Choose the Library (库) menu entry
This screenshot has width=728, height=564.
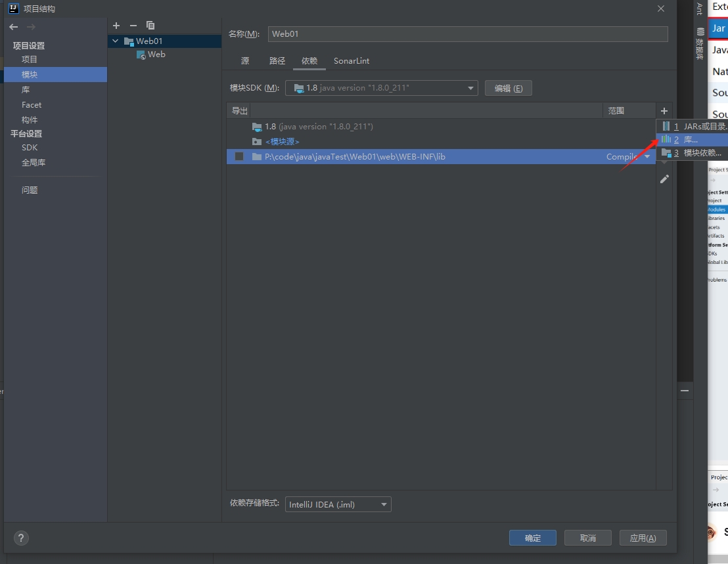(x=692, y=140)
